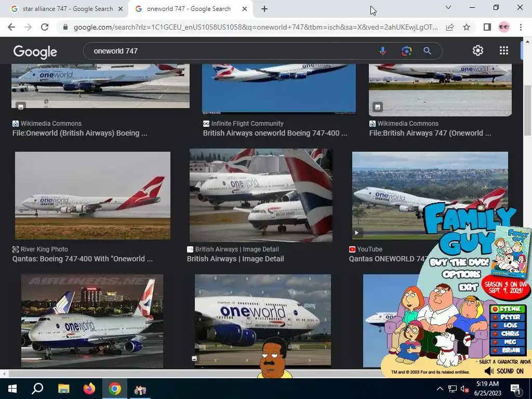Image resolution: width=532 pixels, height=399 pixels.
Task: Select MEG character in Family Guy popup
Action: click(507, 342)
